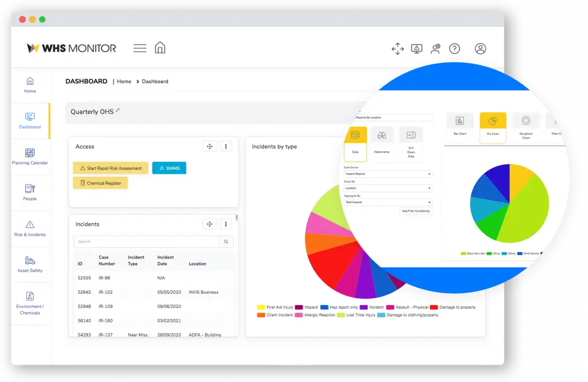Open the Help question mark icon
Viewport: 588px width, 382px height.
coord(455,48)
